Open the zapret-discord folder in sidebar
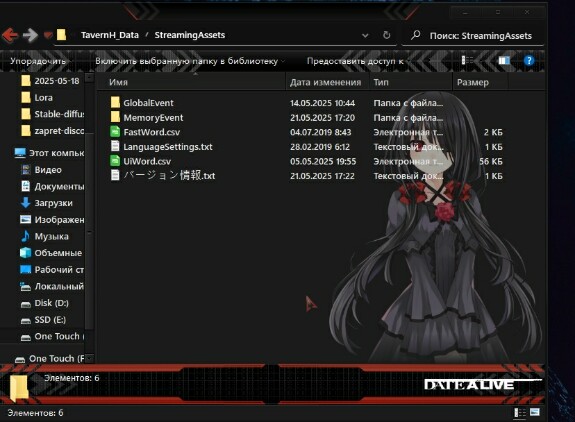 tap(52, 131)
